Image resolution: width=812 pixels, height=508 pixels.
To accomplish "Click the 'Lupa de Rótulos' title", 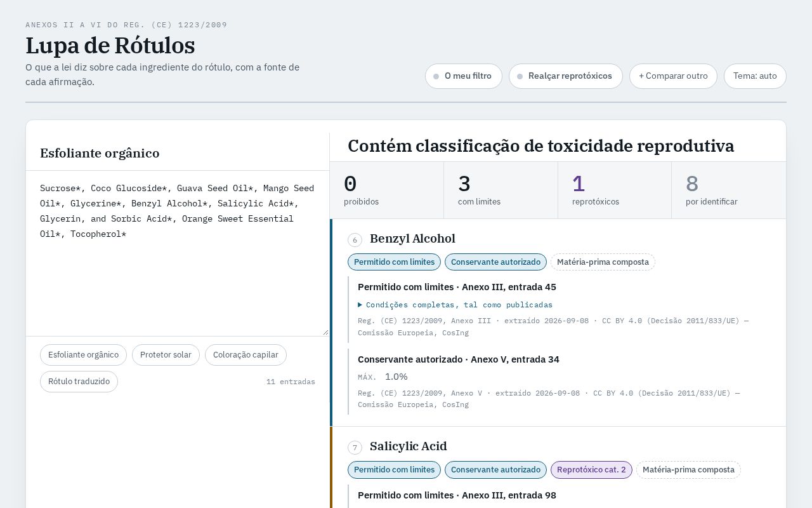I will (110, 46).
